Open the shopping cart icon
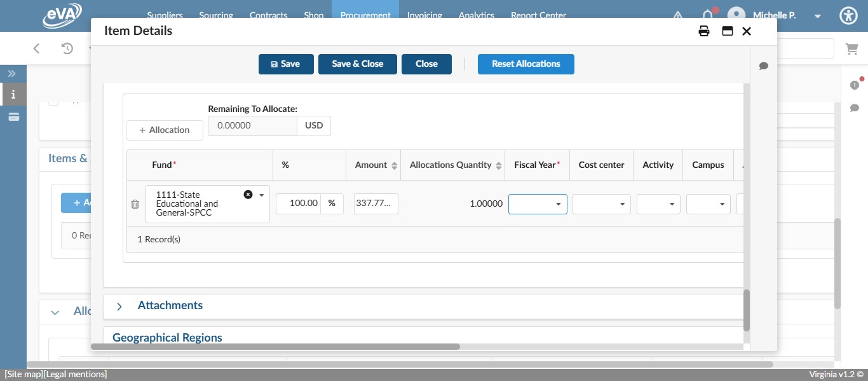This screenshot has width=868, height=381. 851,48
